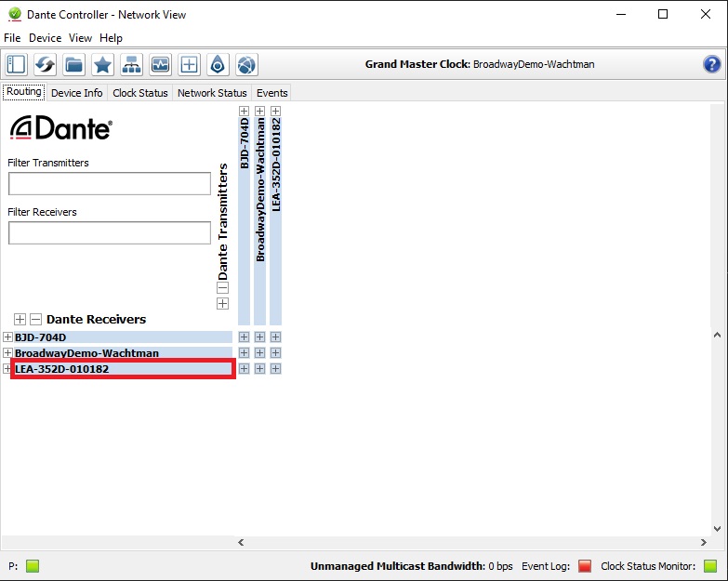Open the Device menu

pyautogui.click(x=45, y=38)
